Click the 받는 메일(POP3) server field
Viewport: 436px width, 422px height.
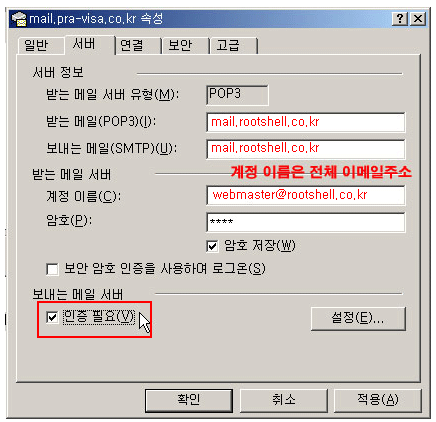(x=306, y=122)
